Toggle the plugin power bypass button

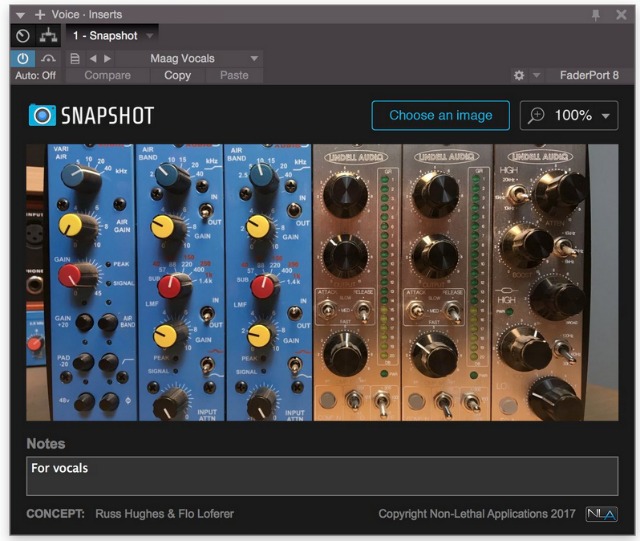coord(23,59)
